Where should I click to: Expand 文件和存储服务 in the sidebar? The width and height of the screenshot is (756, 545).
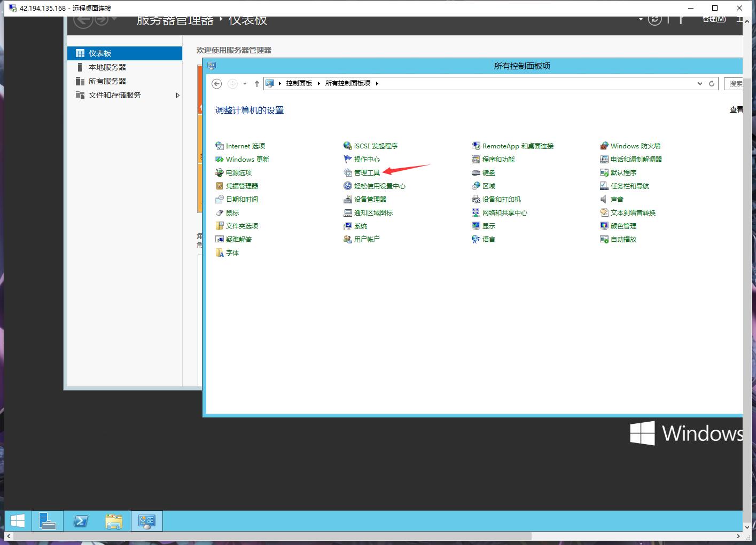point(178,95)
